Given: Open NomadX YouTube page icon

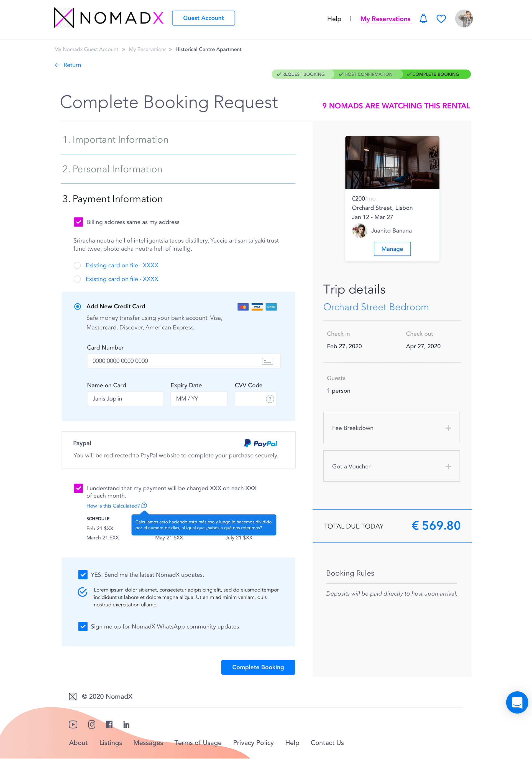Looking at the screenshot, I should point(73,724).
